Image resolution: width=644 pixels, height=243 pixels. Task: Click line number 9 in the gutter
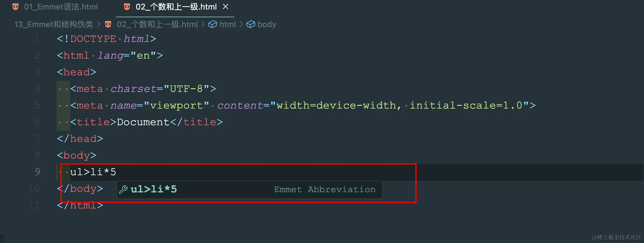[37, 172]
